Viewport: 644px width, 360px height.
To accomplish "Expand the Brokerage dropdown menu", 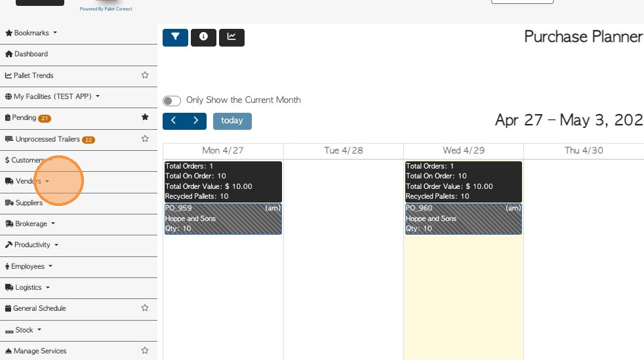I will 31,224.
